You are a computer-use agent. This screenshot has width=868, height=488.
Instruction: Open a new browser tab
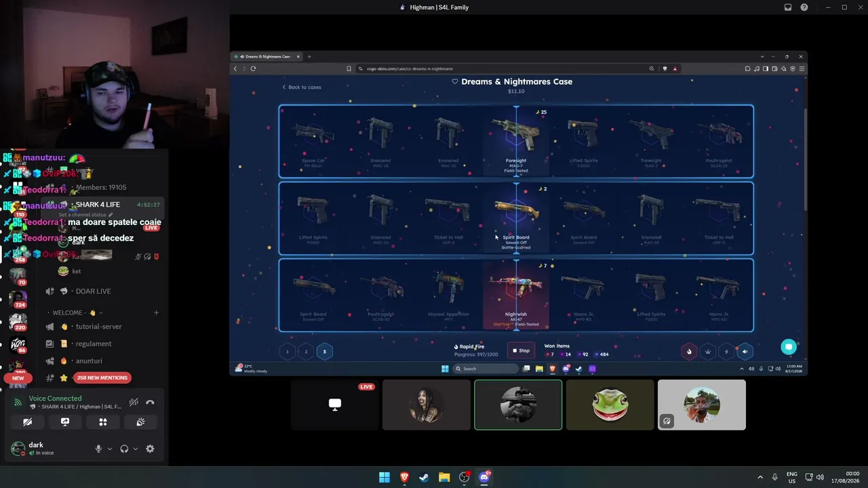[309, 57]
